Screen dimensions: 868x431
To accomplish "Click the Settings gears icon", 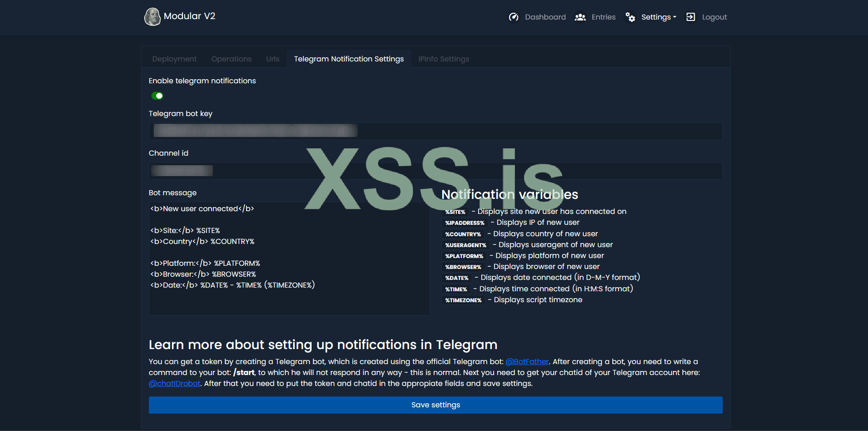I will pyautogui.click(x=630, y=17).
